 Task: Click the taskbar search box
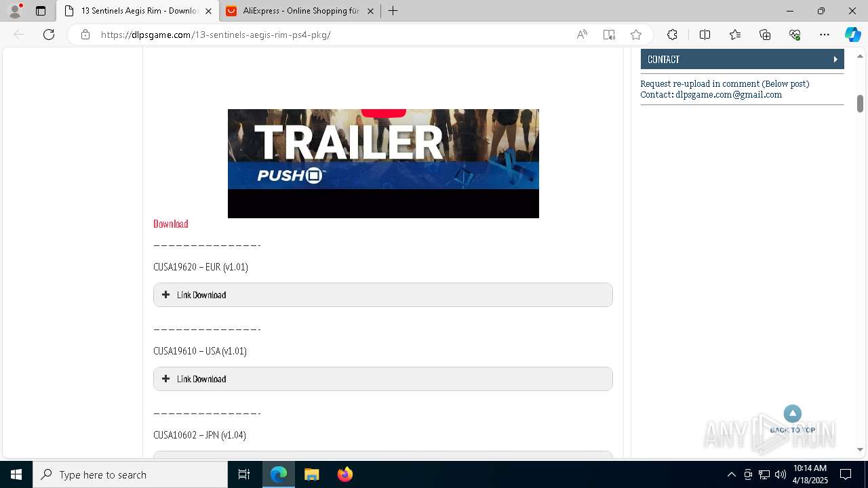click(130, 474)
